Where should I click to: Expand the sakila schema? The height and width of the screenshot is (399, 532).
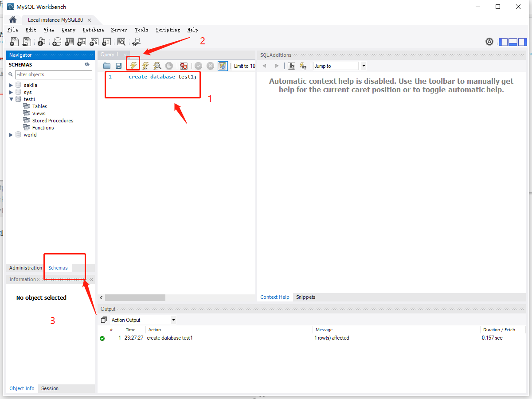[x=11, y=85]
